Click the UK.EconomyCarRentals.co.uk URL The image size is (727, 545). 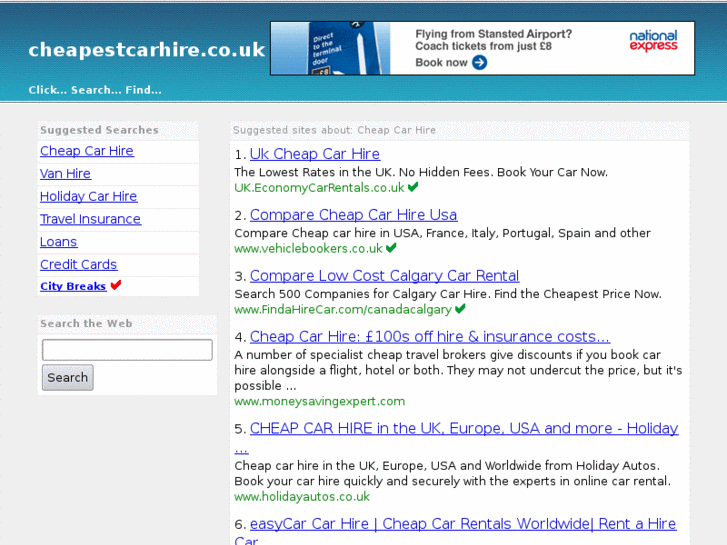coord(319,187)
